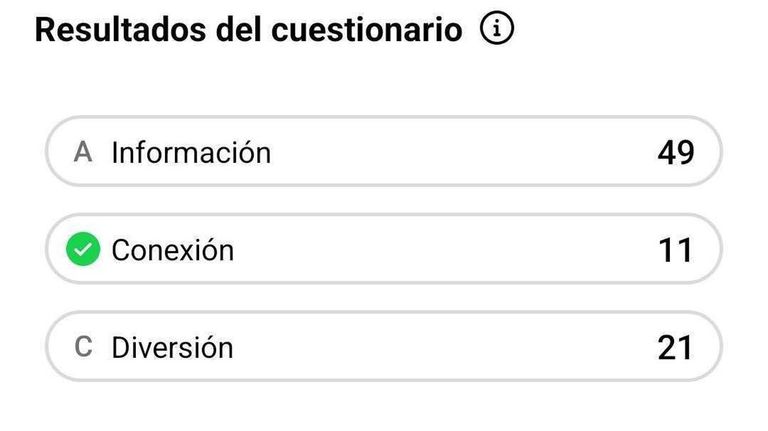Open voters count 11 for Conexión
768x431 pixels.
(x=675, y=250)
